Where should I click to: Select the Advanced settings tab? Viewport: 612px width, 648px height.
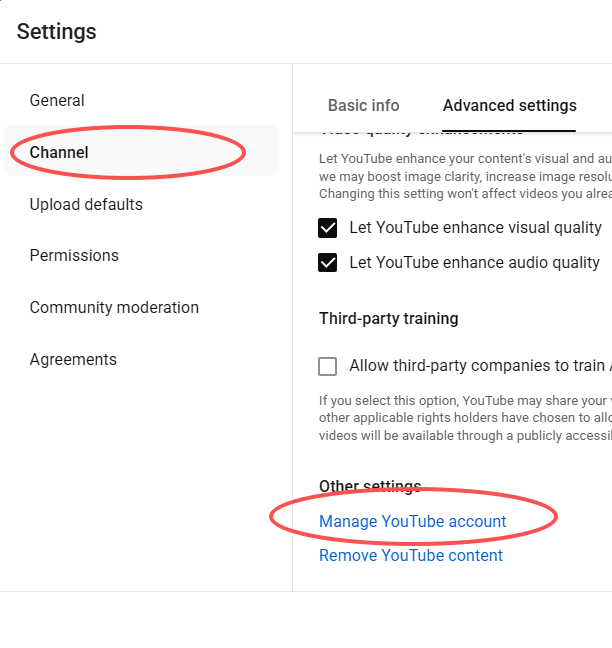click(509, 106)
